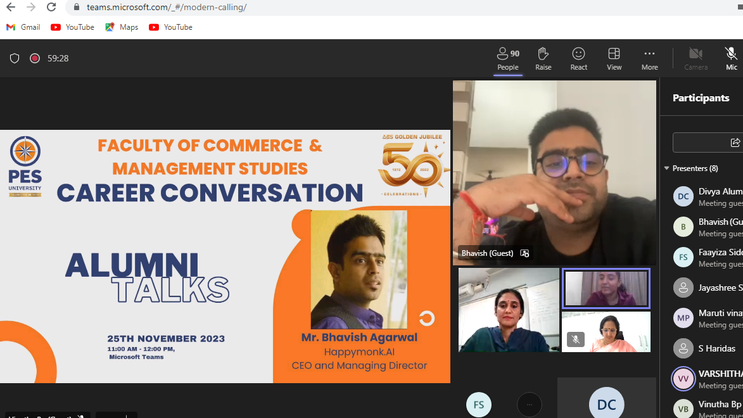743x418 pixels.
Task: Click the shield security icon
Action: (x=14, y=58)
